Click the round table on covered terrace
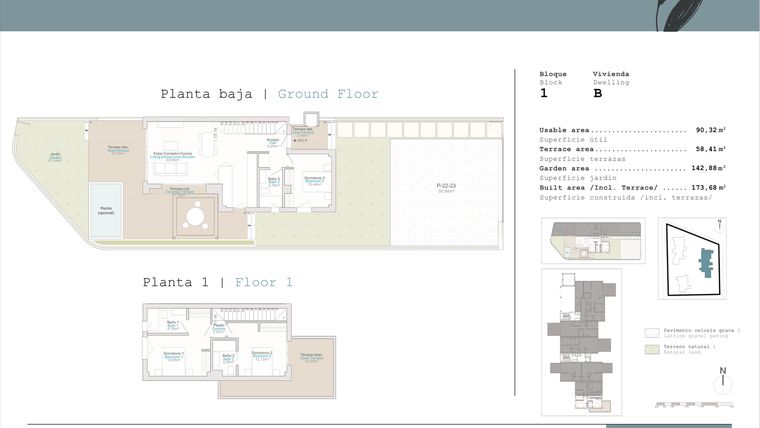The height and width of the screenshot is (428, 760). [x=195, y=217]
